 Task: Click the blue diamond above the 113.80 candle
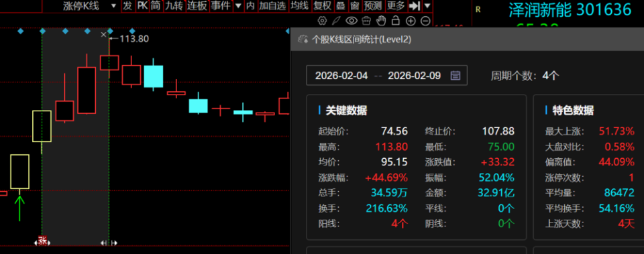109,31
